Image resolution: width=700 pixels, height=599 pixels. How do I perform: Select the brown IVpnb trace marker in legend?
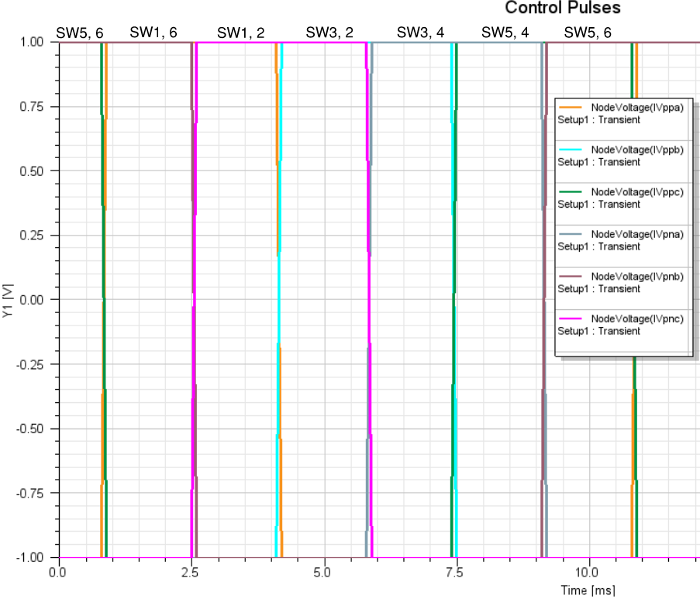click(570, 276)
